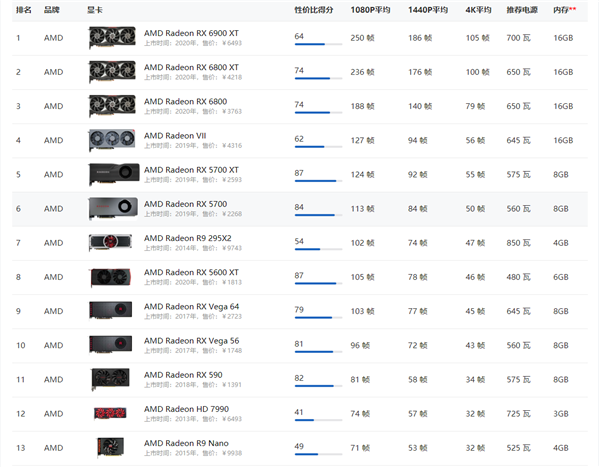The height and width of the screenshot is (467, 600).
Task: Click the release info under RX 590
Action: pyautogui.click(x=193, y=385)
